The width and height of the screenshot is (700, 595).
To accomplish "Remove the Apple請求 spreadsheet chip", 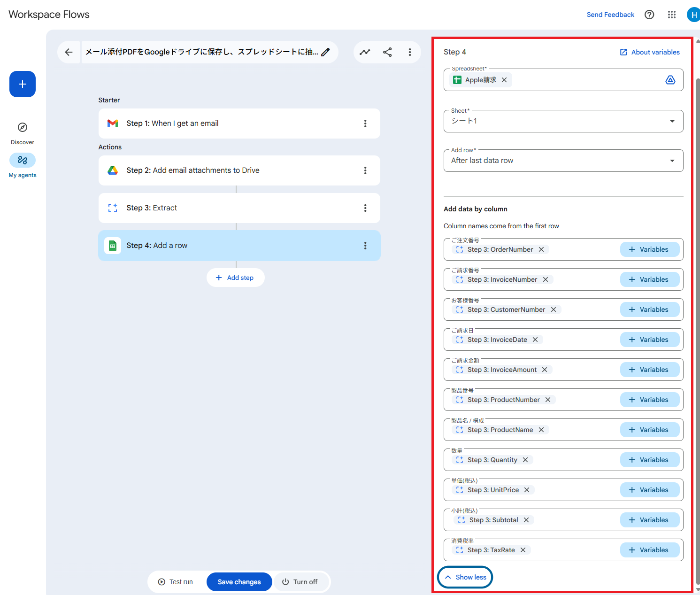I will point(504,80).
